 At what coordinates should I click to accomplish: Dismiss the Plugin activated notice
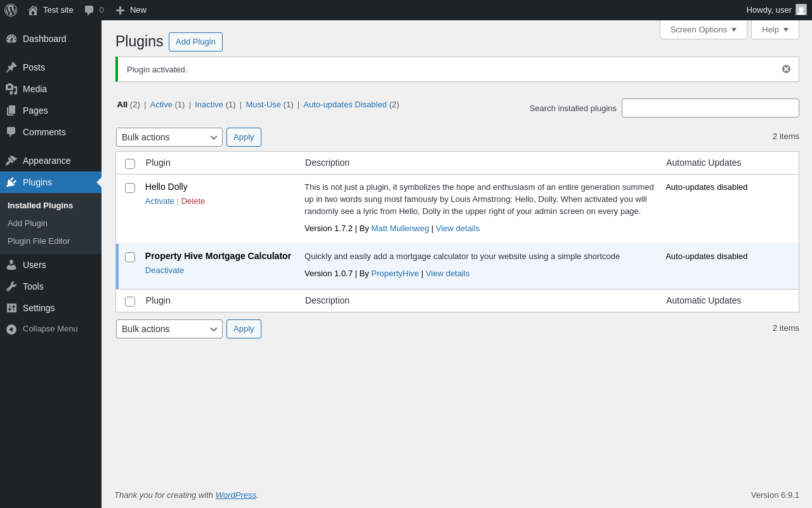(x=786, y=69)
